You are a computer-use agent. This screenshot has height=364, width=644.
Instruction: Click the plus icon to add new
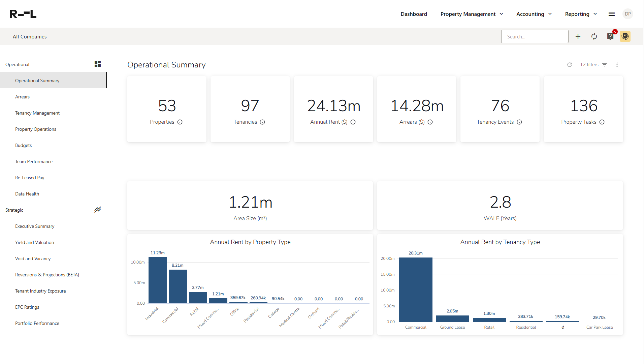tap(578, 36)
